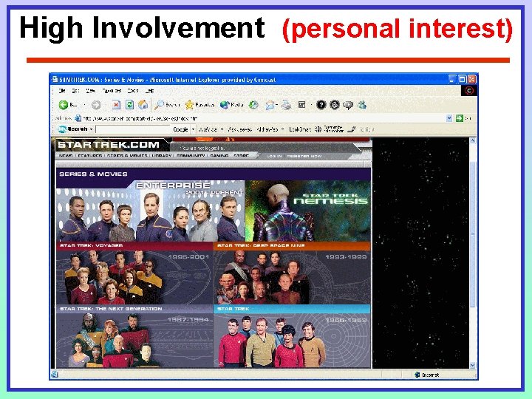This screenshot has height=399, width=532.
Task: Click the Messenger people toolbar icon
Action: coord(362,105)
